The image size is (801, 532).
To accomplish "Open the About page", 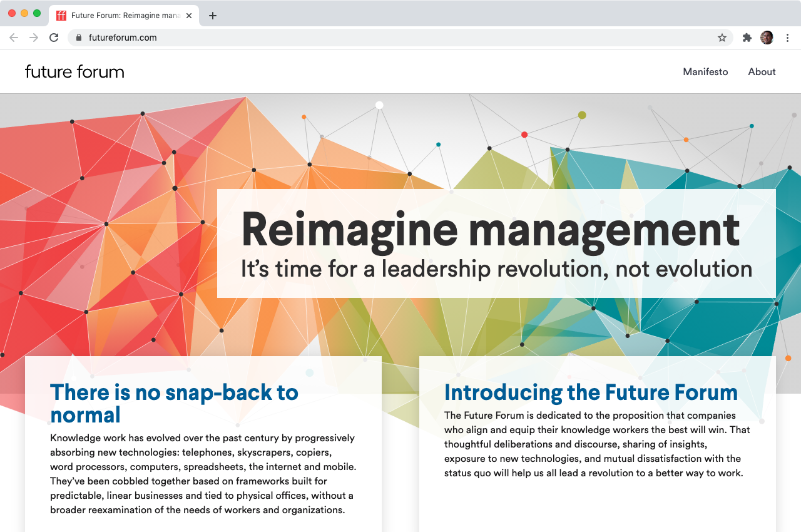I will tap(762, 71).
